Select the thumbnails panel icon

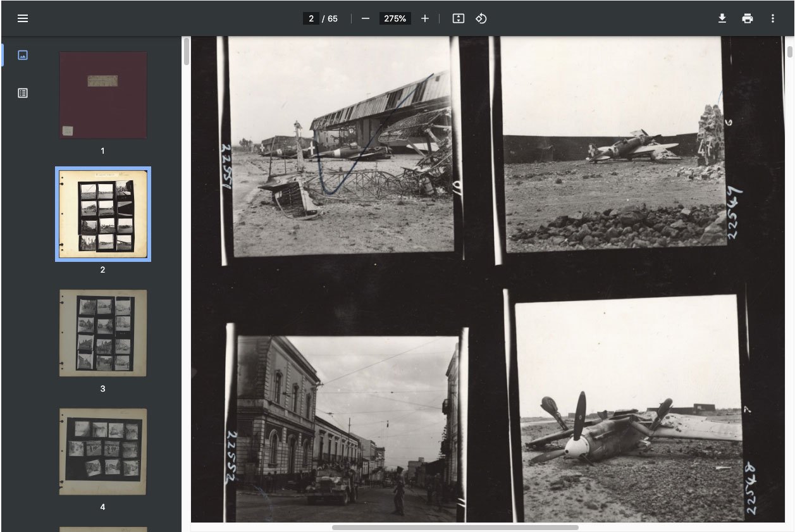pos(23,55)
